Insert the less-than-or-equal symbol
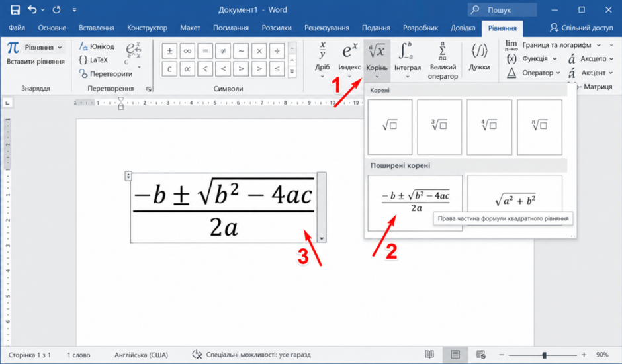622x364 pixels. click(x=277, y=69)
